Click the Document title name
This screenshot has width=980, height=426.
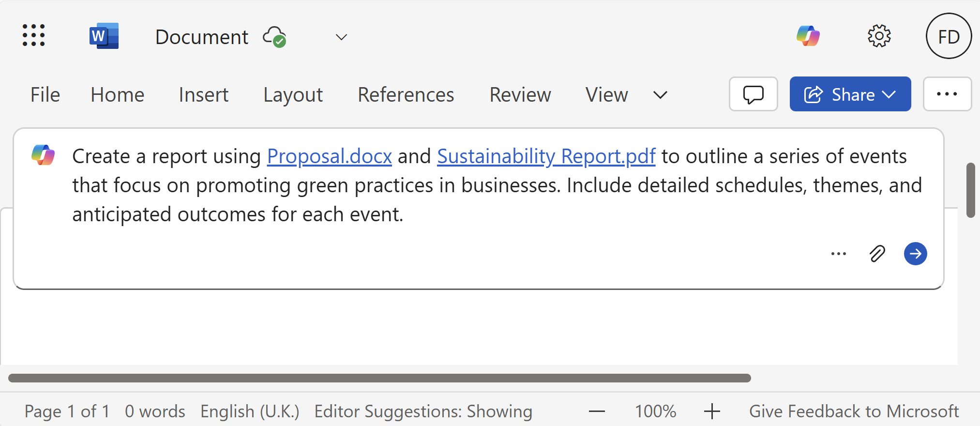coord(201,37)
